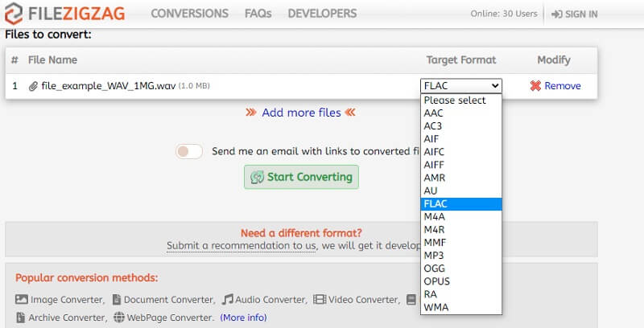Select MP3 from the format list
This screenshot has height=328, width=644.
[x=435, y=256]
